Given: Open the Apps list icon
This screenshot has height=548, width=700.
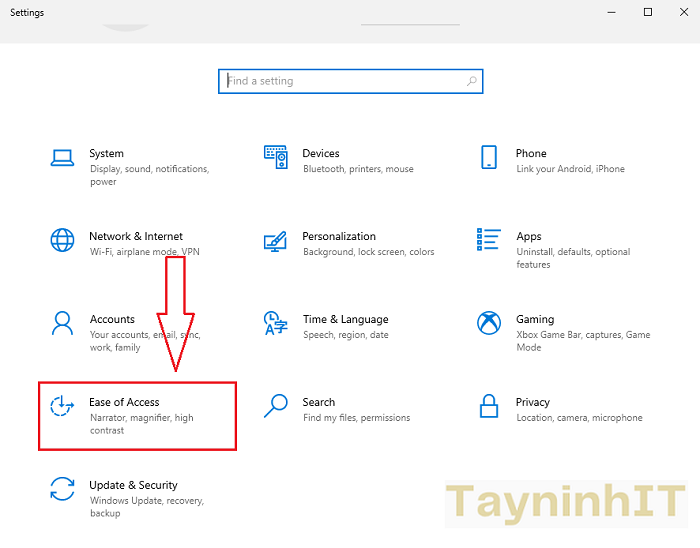Looking at the screenshot, I should 489,240.
